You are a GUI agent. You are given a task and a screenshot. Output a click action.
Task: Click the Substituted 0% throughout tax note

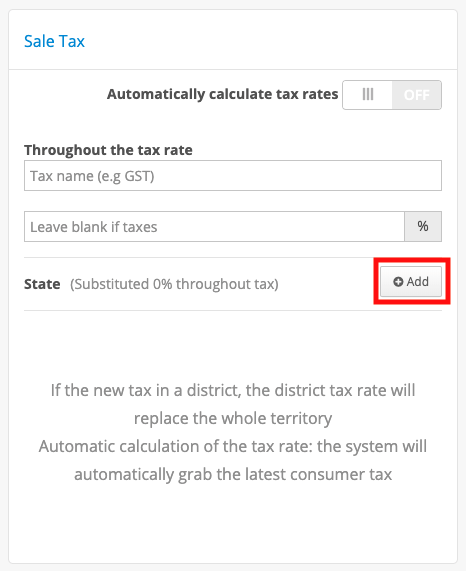(174, 284)
